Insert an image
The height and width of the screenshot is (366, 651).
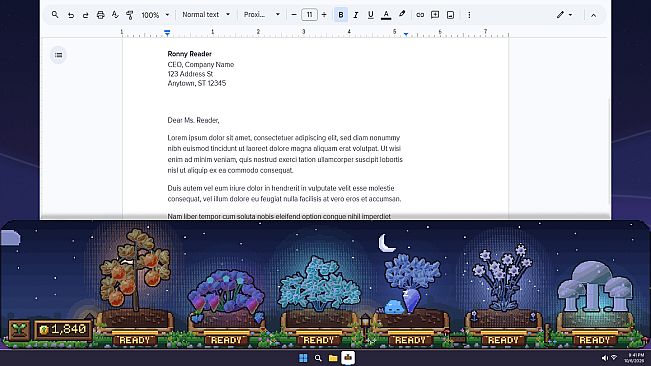tap(450, 15)
